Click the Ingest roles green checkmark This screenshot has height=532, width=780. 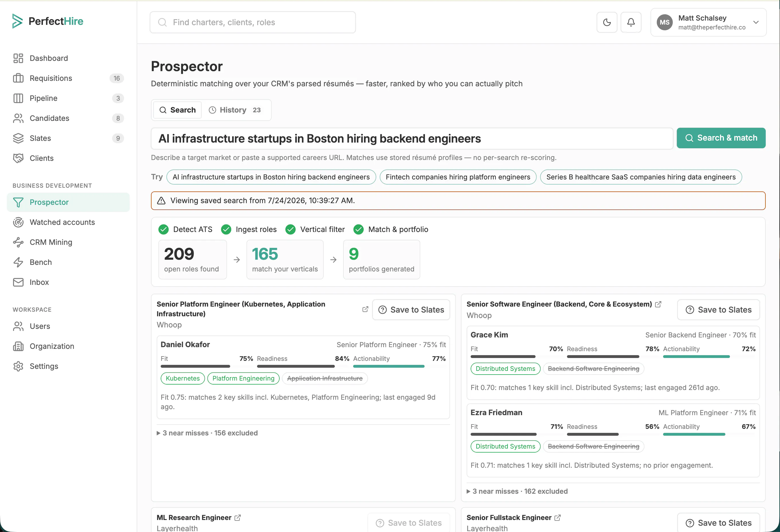pos(226,229)
